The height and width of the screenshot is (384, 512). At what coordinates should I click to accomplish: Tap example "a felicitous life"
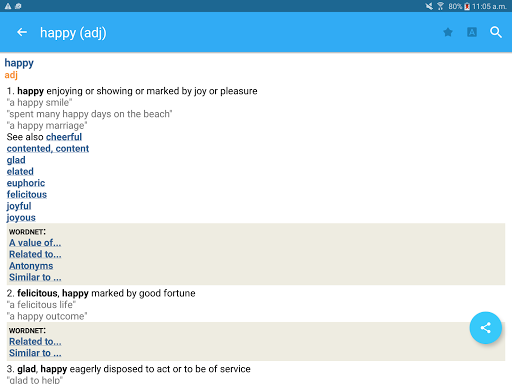[x=41, y=305]
